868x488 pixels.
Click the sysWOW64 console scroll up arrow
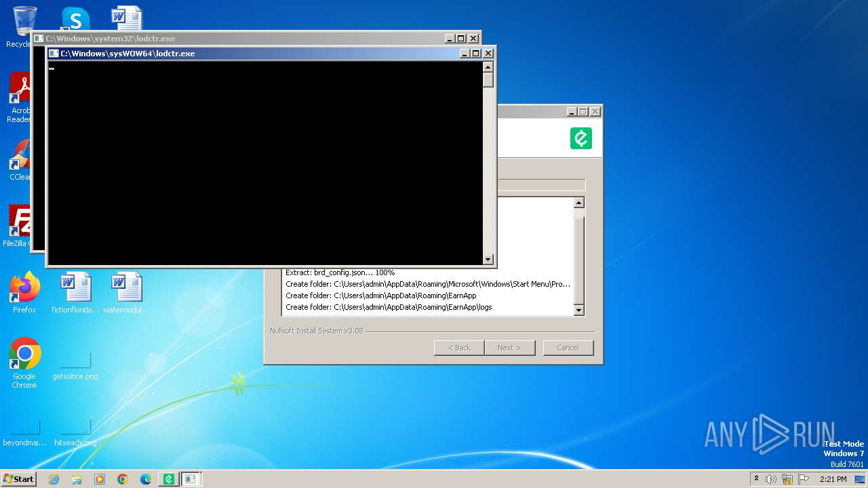tap(488, 66)
